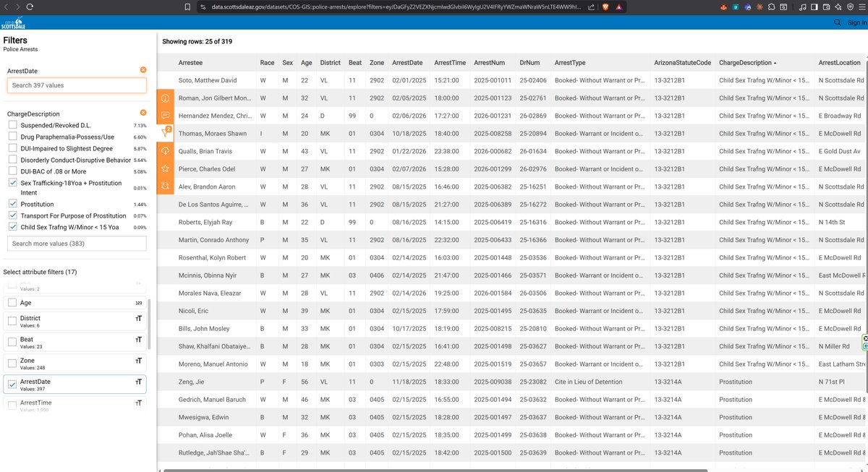Click the Brave shields lion icon in address bar
The height and width of the screenshot is (472, 868).
tap(607, 7)
